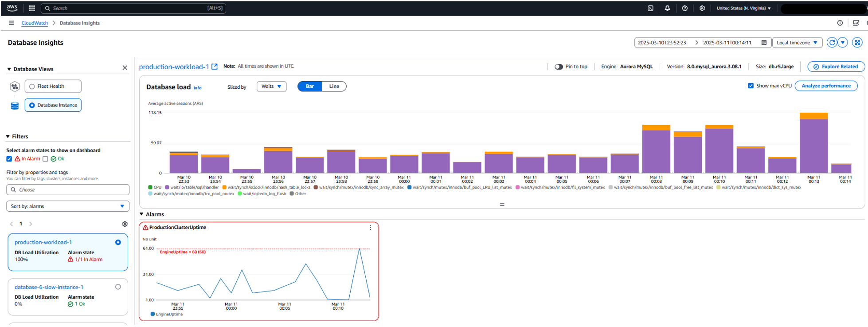868x327 pixels.
Task: Open console settings gear in top bar
Action: click(702, 8)
